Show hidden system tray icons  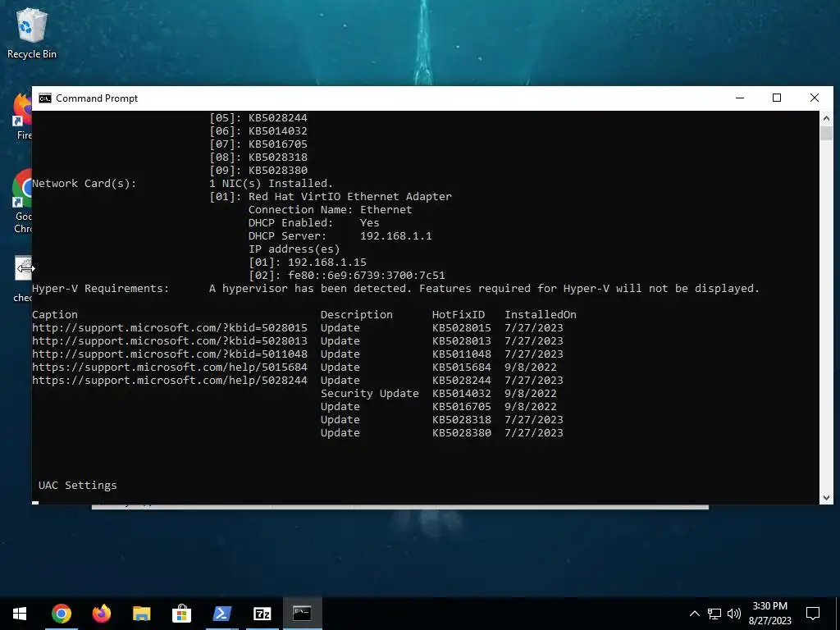tap(694, 614)
